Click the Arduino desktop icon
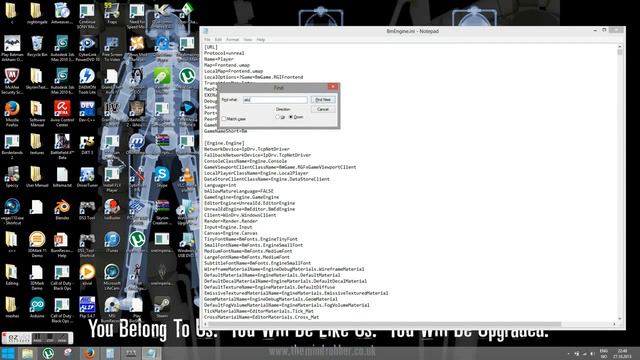The width and height of the screenshot is (640, 360). coord(37,308)
